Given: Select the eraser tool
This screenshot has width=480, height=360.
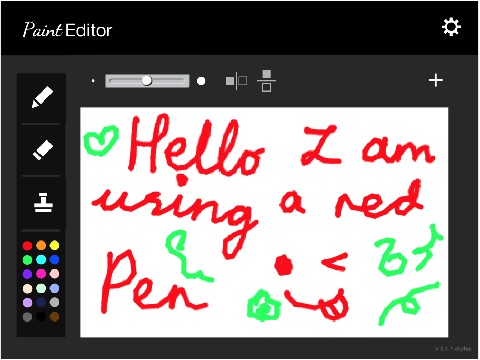Looking at the screenshot, I should [43, 150].
